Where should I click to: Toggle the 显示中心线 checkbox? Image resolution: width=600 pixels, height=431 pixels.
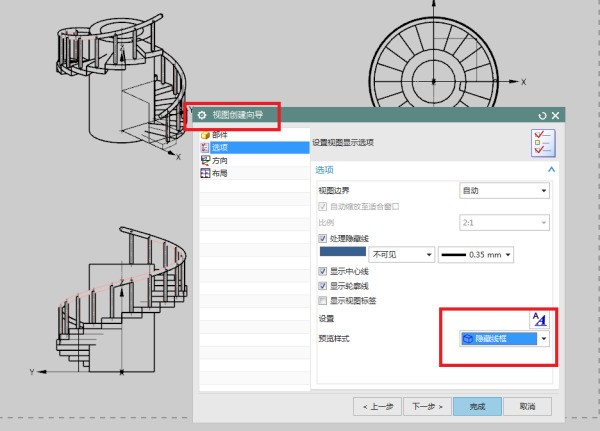(323, 271)
